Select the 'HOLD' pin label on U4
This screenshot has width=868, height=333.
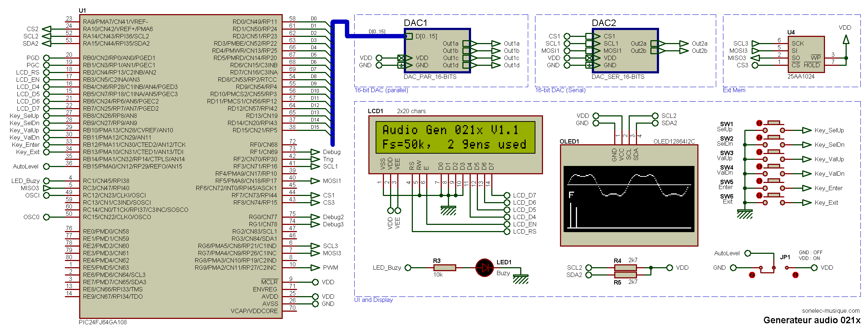pyautogui.click(x=812, y=65)
